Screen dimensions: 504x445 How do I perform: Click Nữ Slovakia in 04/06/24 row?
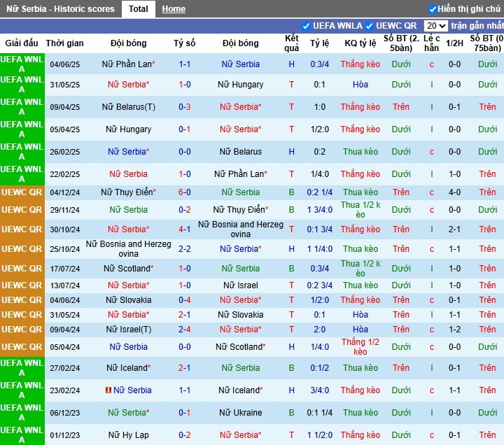tap(128, 300)
